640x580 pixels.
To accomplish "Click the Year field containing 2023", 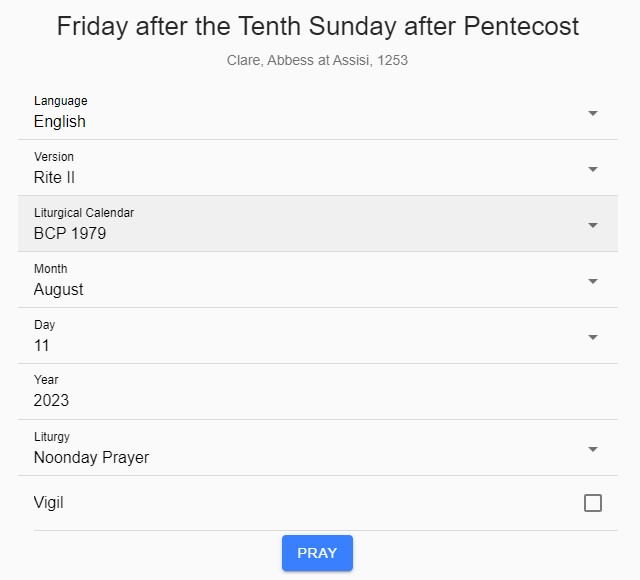I will pos(300,400).
